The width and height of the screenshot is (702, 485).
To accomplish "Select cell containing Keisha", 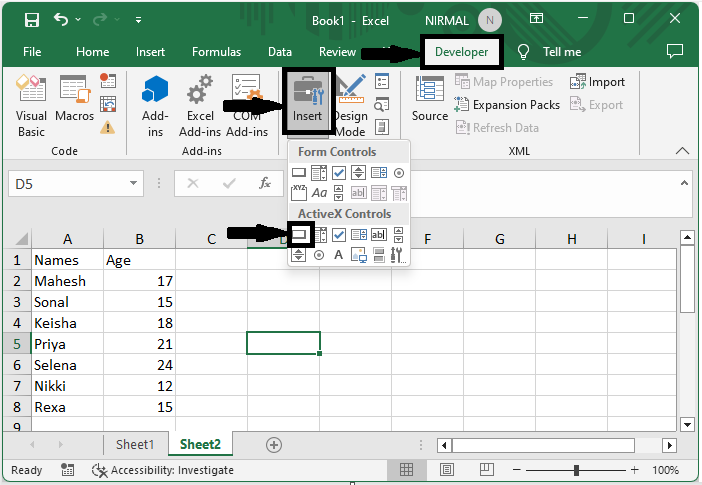I will tap(67, 323).
